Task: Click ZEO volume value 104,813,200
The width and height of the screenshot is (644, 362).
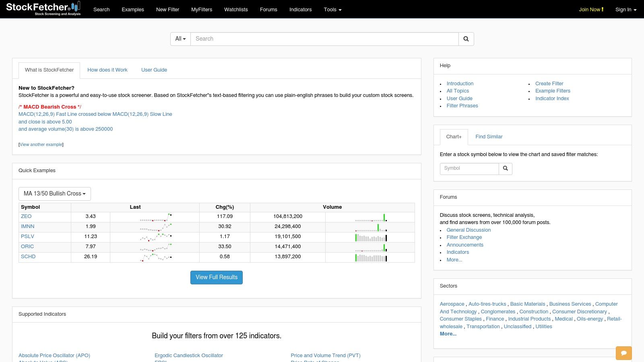Action: click(288, 216)
